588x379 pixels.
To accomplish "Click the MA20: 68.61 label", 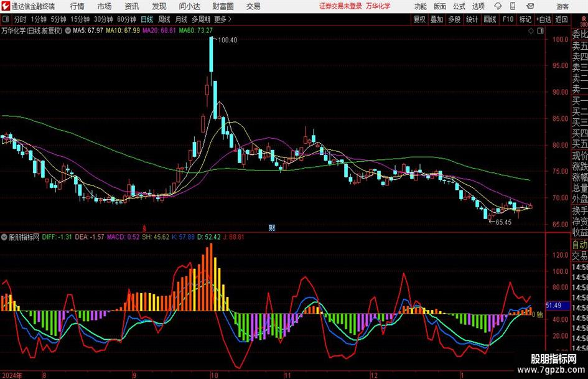I will pyautogui.click(x=159, y=30).
